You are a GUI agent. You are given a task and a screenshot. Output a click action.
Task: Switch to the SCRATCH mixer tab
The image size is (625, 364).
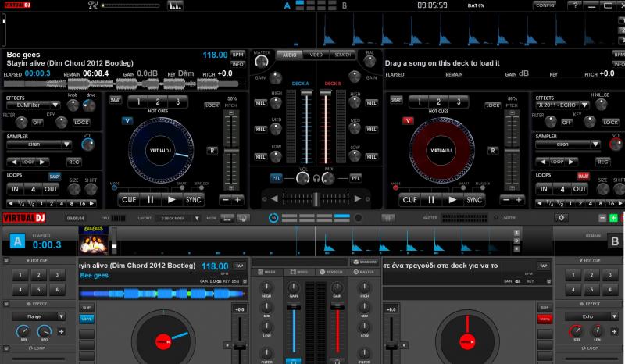(342, 55)
